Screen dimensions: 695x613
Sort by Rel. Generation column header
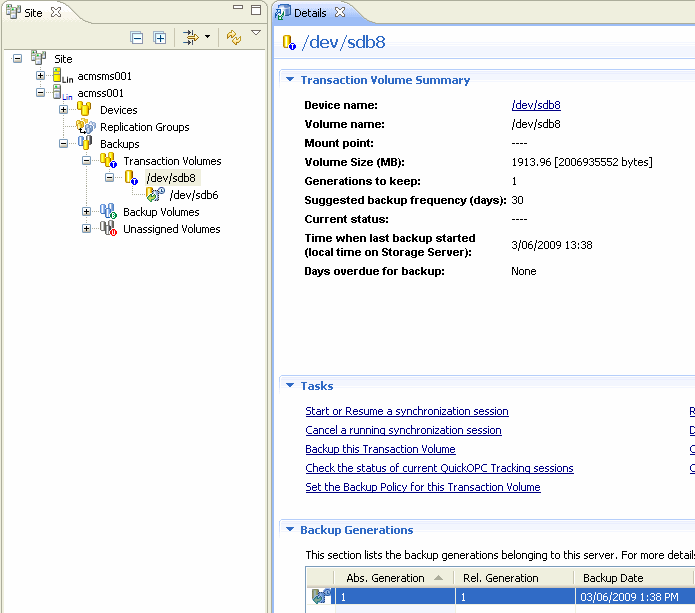514,578
